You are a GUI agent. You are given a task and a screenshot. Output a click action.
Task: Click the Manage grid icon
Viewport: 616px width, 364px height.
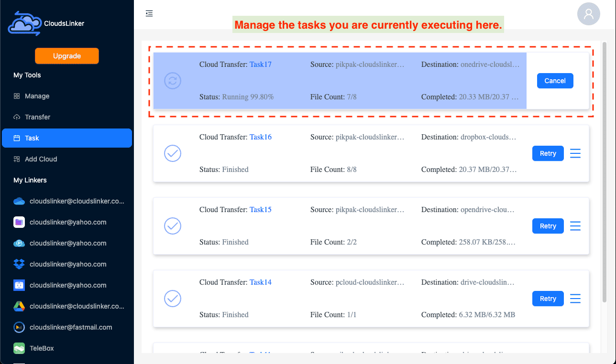pyautogui.click(x=17, y=96)
